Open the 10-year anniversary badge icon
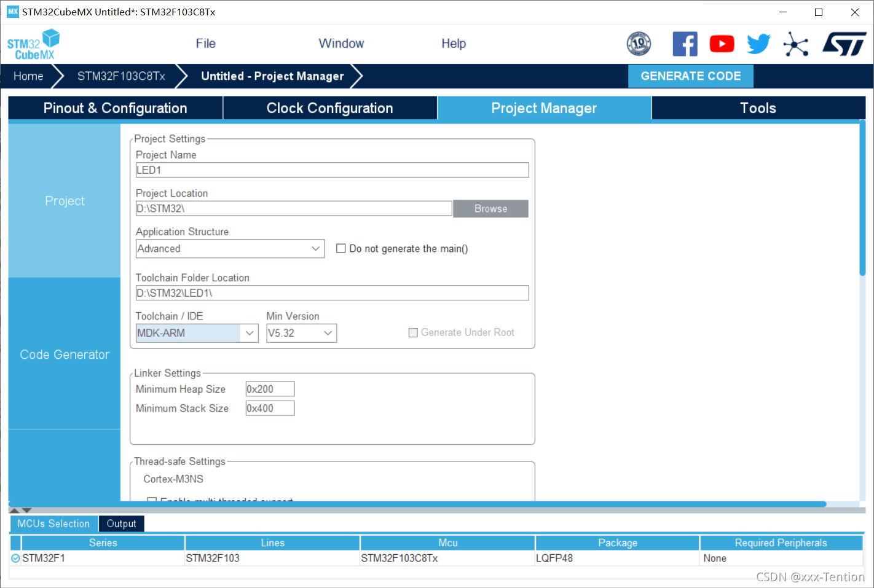The image size is (874, 588). coord(639,44)
